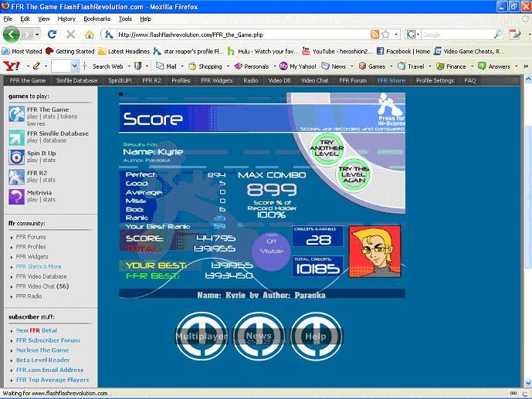Bookmark this page with the star icon
The image size is (532, 399).
click(386, 34)
